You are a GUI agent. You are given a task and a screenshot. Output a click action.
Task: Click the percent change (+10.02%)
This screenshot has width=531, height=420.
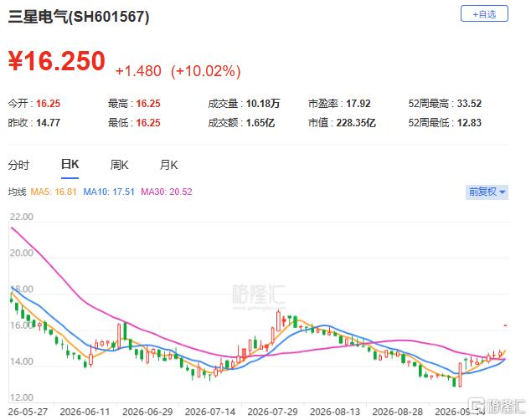click(206, 71)
